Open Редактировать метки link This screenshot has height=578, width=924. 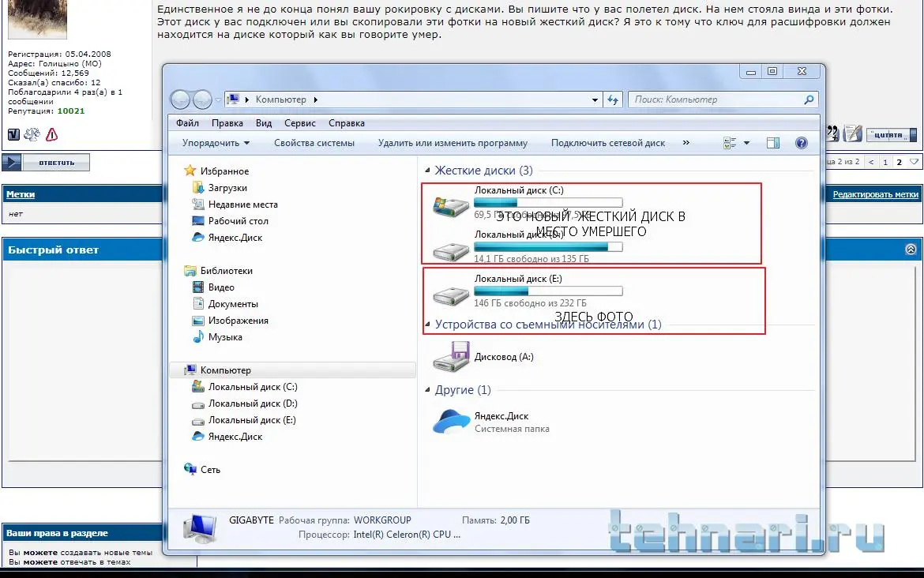point(875,194)
